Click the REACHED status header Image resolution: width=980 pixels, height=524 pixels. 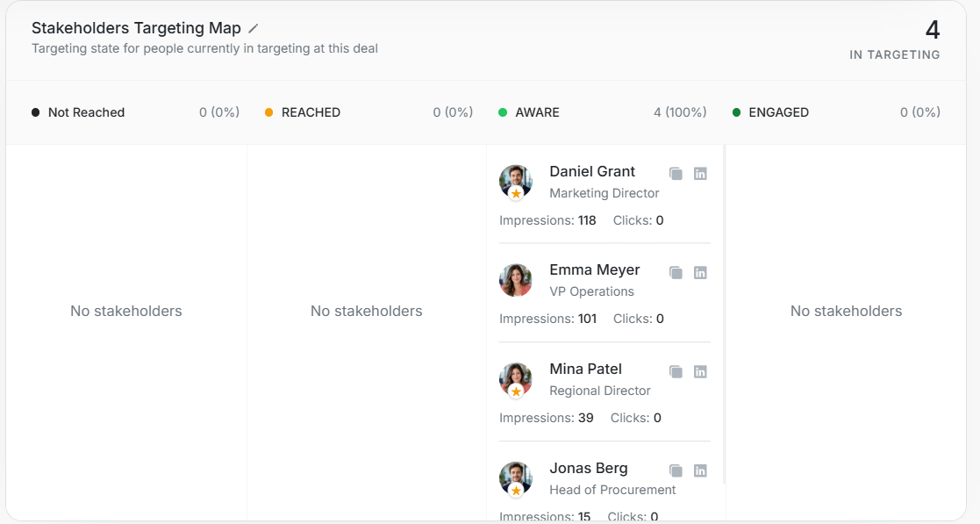pyautogui.click(x=311, y=112)
